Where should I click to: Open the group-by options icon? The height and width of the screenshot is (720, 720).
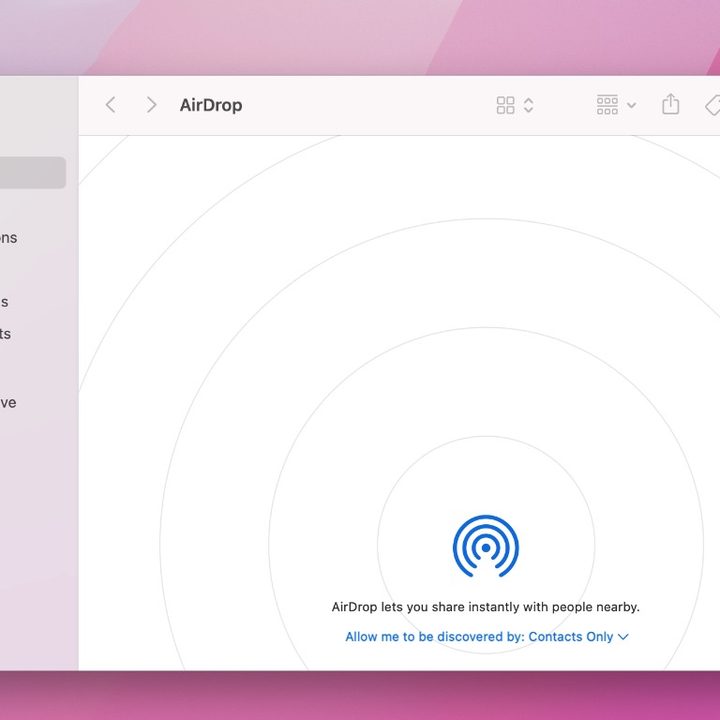[x=607, y=105]
